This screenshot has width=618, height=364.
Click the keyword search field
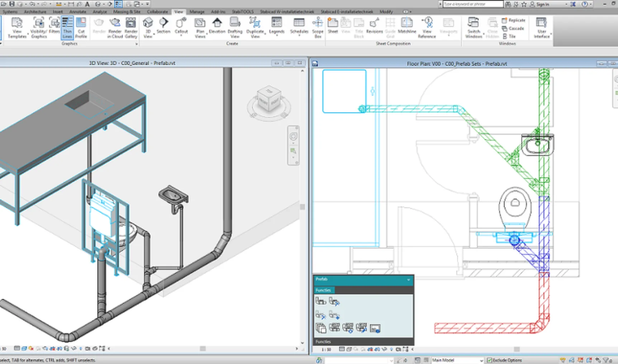point(470,4)
